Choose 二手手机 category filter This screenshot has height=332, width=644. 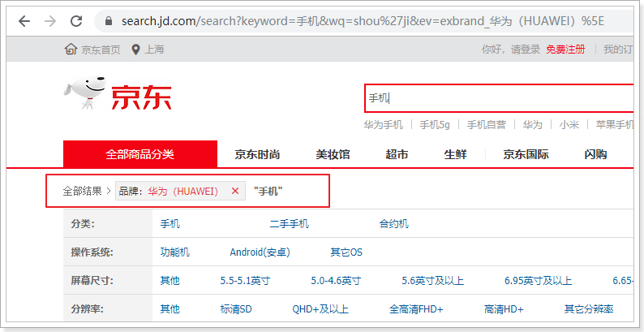[x=289, y=224]
